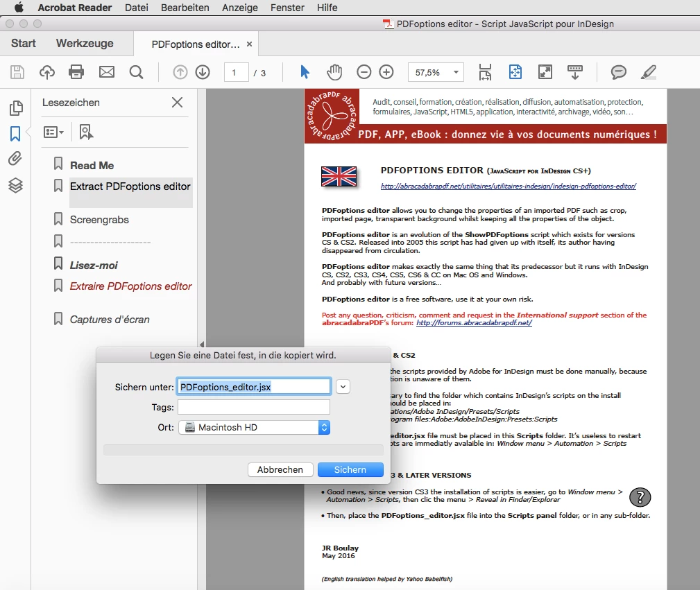
Task: Click the help question mark icon
Action: coord(640,497)
